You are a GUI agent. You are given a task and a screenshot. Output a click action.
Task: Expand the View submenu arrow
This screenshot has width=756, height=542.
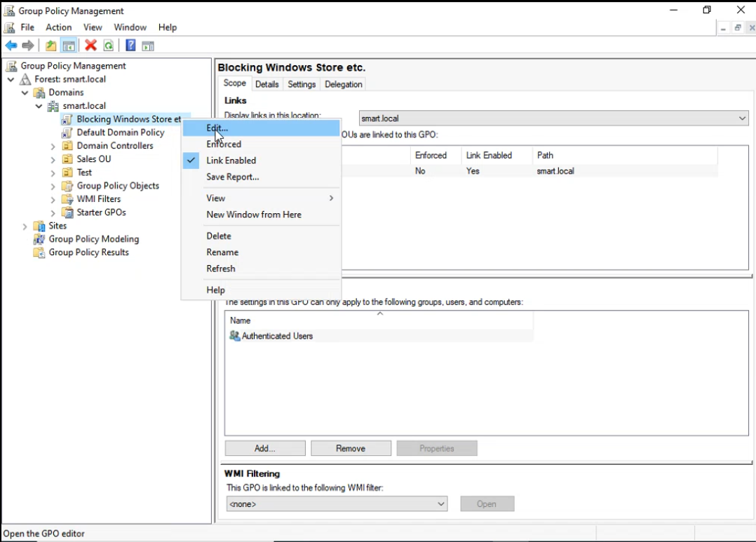click(331, 198)
